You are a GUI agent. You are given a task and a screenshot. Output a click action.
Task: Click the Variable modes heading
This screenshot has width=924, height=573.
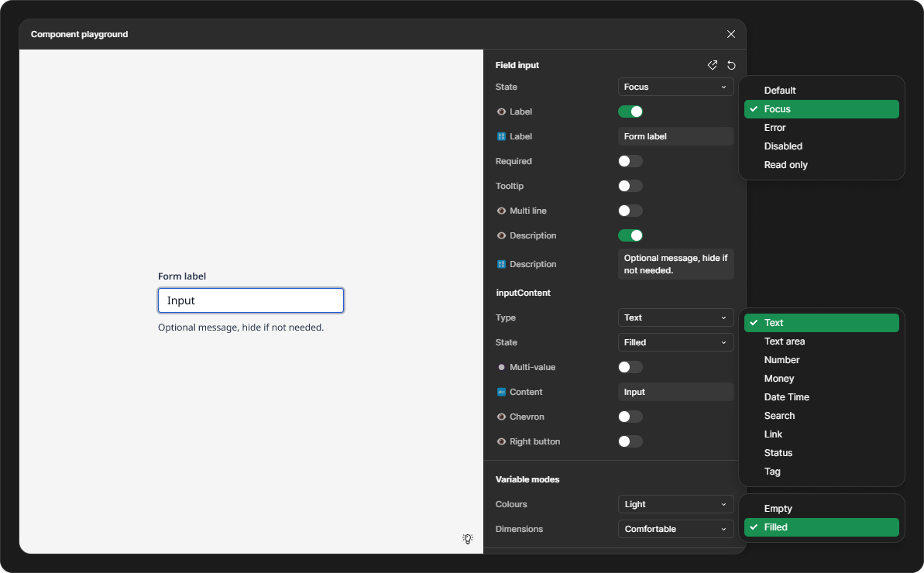coord(527,480)
